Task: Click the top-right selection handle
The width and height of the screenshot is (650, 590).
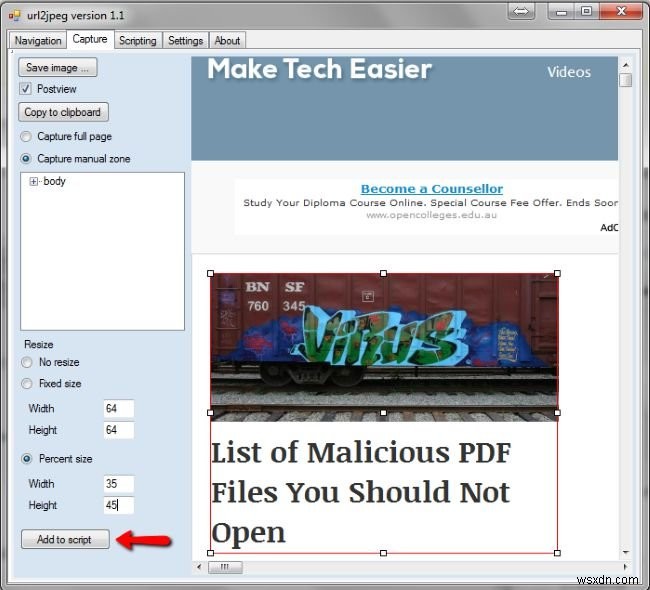Action: 557,274
